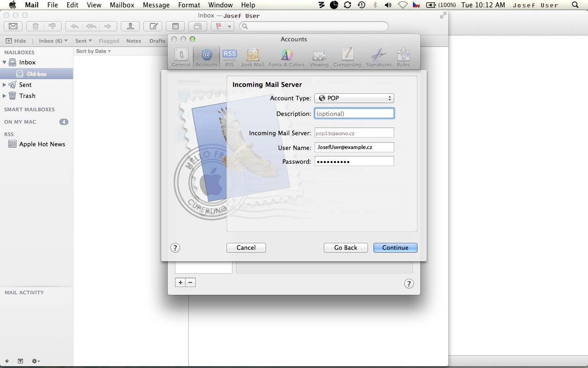
Task: Click the ON MY MAC section header
Action: click(x=20, y=122)
